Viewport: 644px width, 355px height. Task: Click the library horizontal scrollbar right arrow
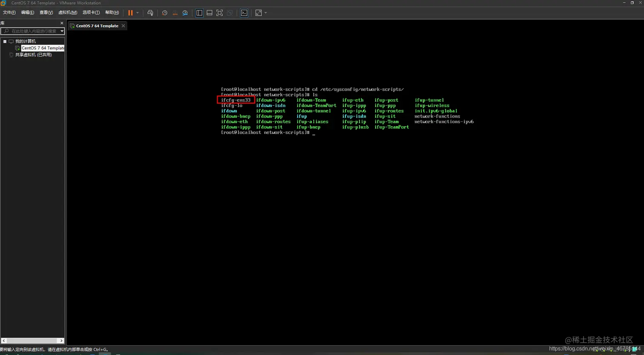point(62,341)
